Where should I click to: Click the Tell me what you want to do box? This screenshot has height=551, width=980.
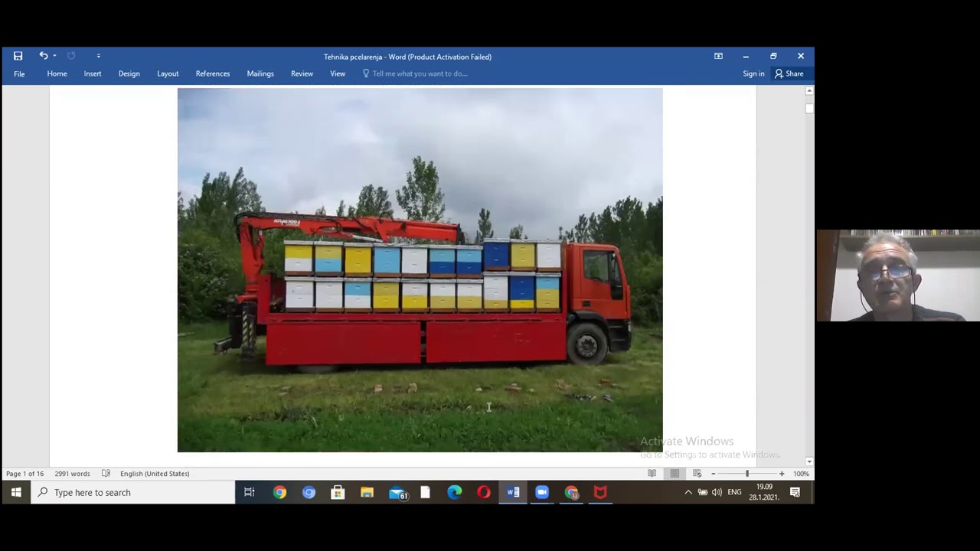coord(414,73)
